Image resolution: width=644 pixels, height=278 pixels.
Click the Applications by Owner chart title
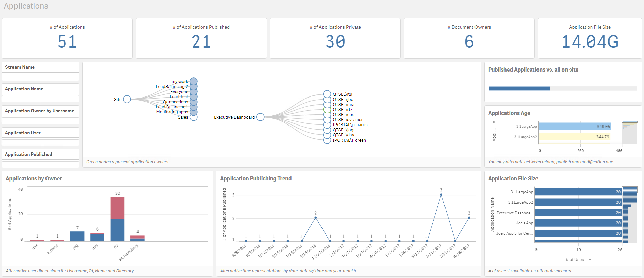click(x=34, y=179)
